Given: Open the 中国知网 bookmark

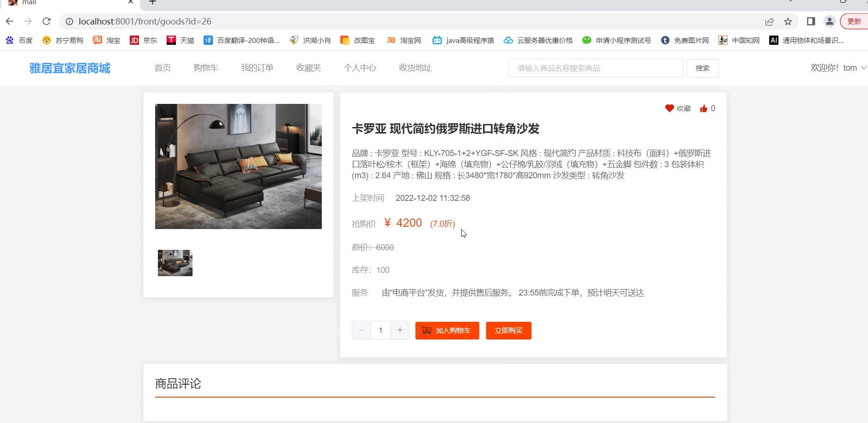Looking at the screenshot, I should [739, 40].
